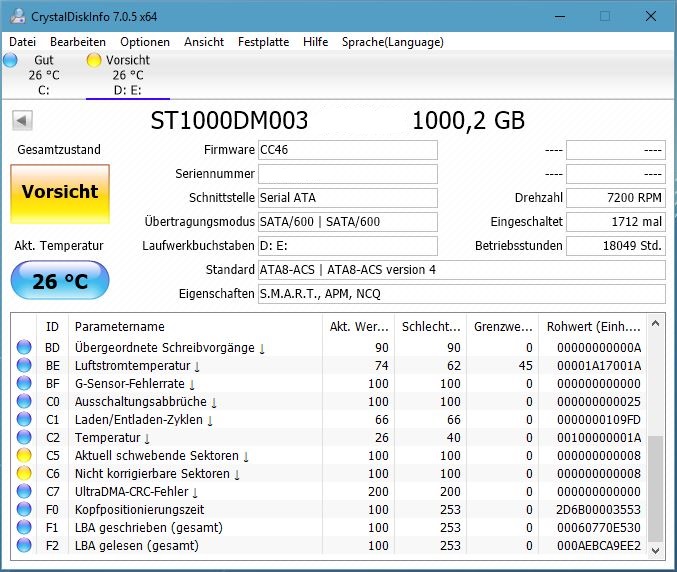Viewport: 677px width, 572px height.
Task: Select the Luftstromtemperatur row text
Action: pos(132,366)
